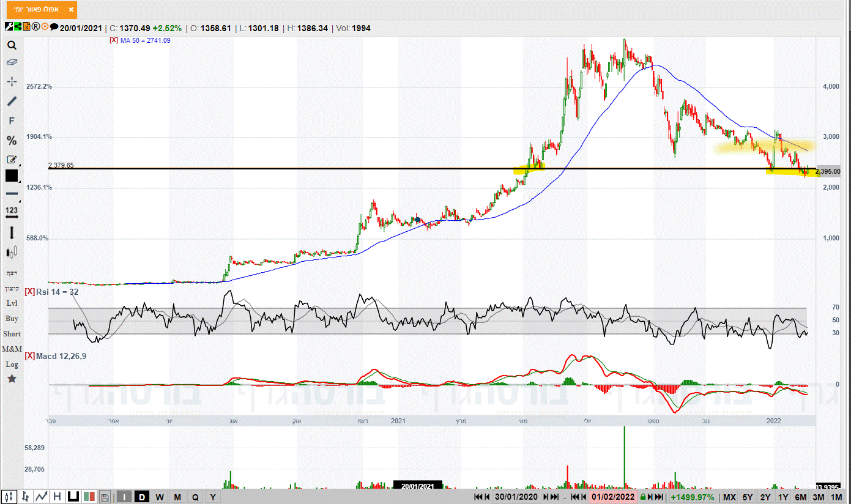
Task: Open the black drawing color swatch
Action: 12,176
